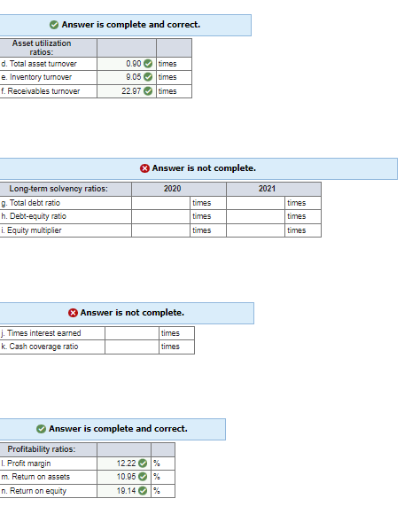This screenshot has width=420, height=522.
Task: Select the Cash coverage ratio input field
Action: click(x=132, y=347)
